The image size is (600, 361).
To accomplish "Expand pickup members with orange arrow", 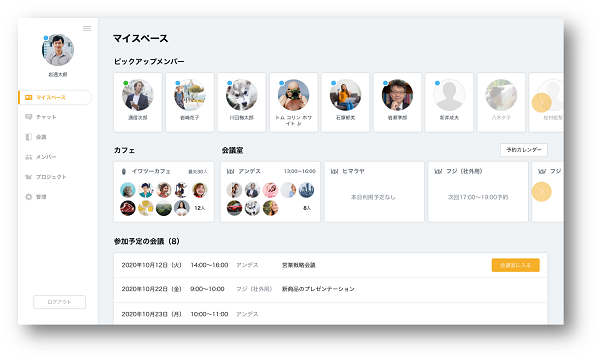I will point(541,103).
